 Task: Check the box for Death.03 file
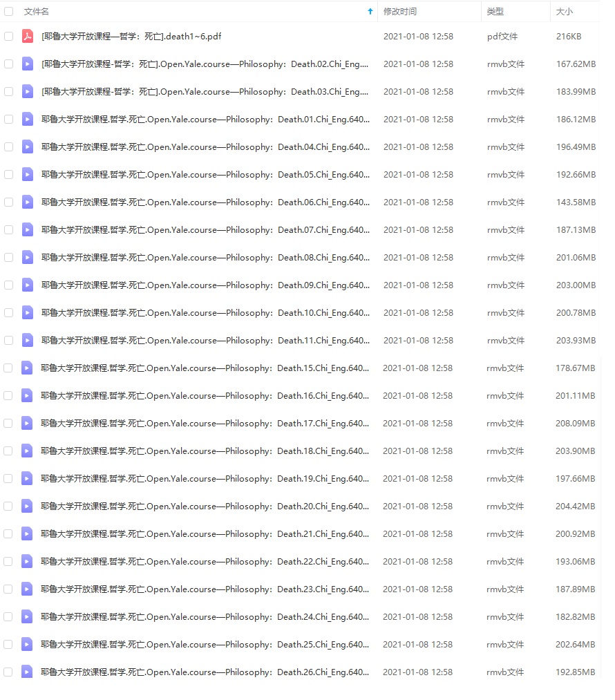[x=8, y=91]
